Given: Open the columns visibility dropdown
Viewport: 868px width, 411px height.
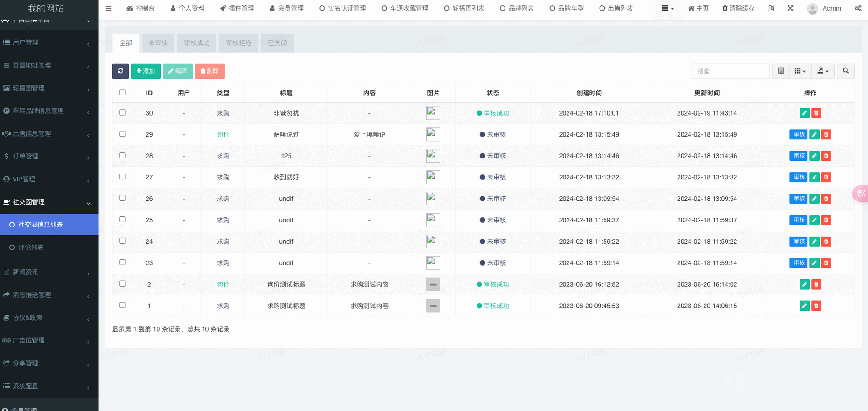Looking at the screenshot, I should (800, 71).
